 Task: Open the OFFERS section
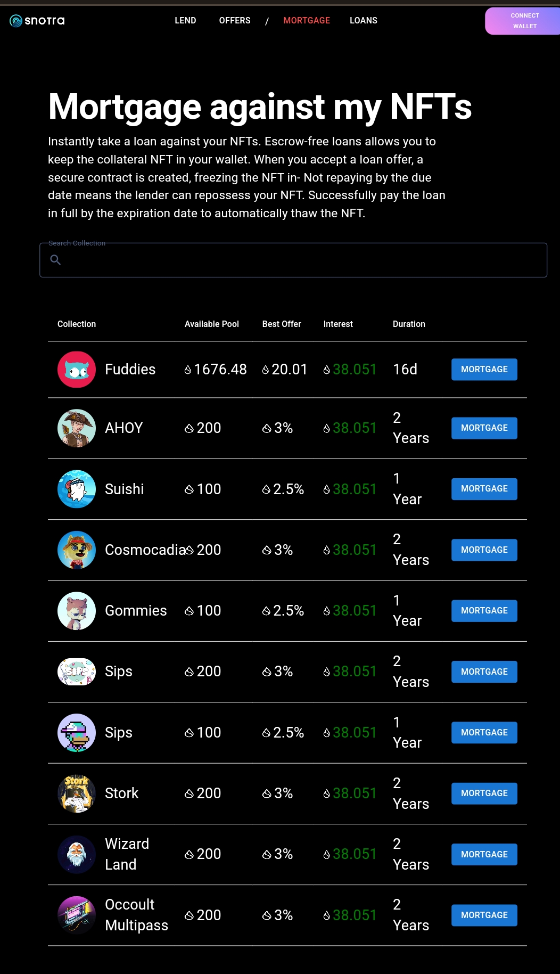click(234, 20)
